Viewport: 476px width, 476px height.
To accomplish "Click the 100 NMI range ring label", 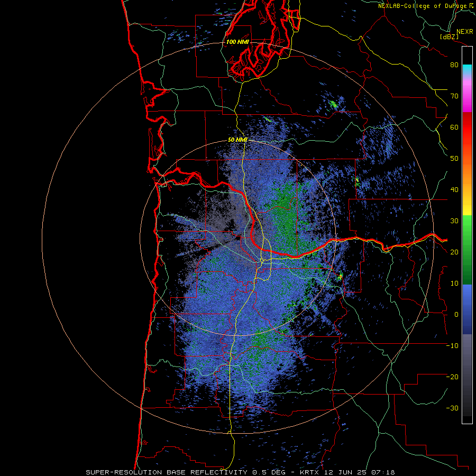I will tap(237, 42).
